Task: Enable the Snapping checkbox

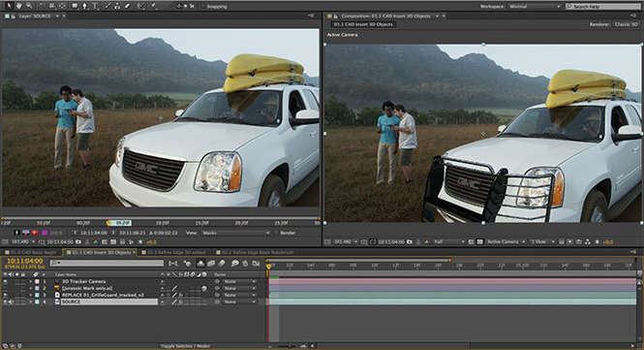Action: pos(203,6)
